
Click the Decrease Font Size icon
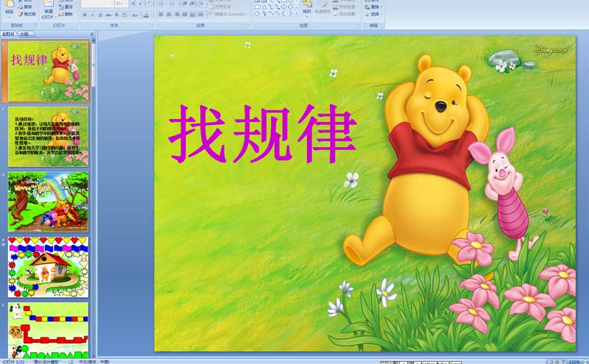(x=141, y=4)
